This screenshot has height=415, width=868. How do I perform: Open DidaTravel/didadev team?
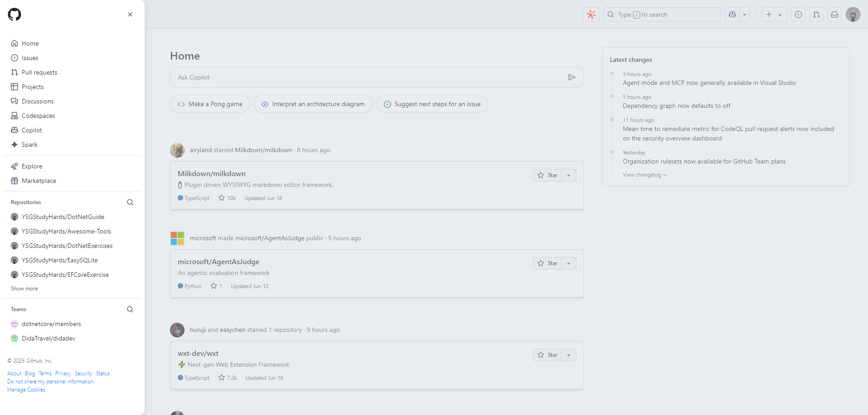(48, 338)
